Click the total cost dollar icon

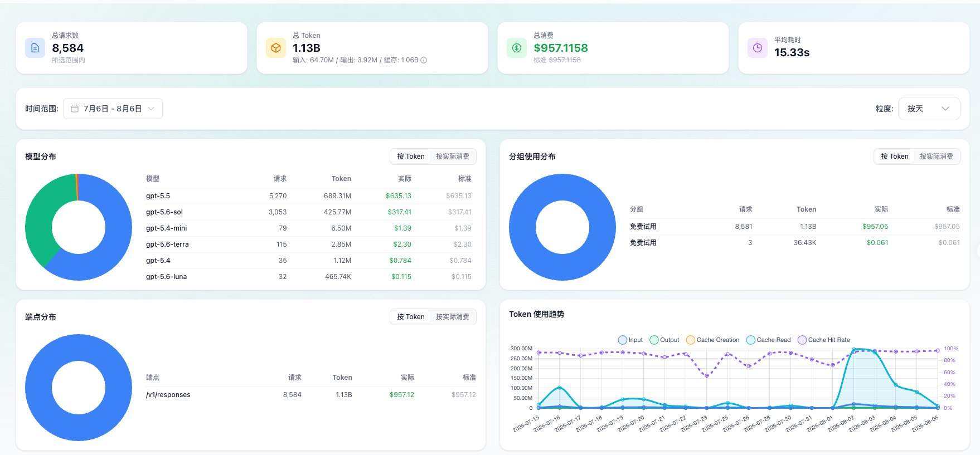(517, 48)
